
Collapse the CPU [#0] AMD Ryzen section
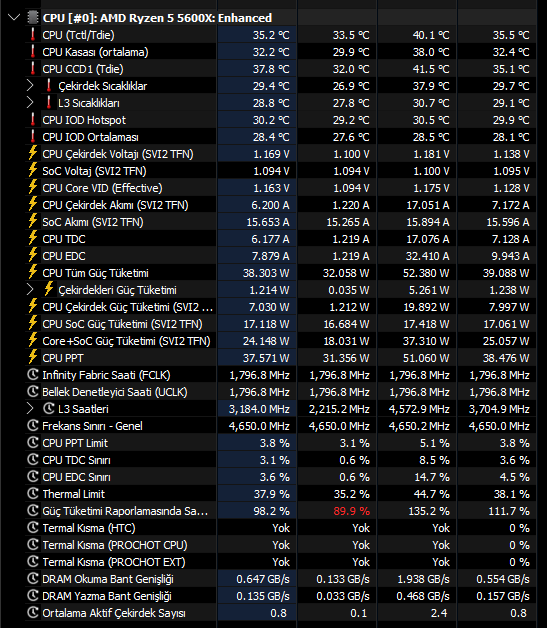14,18
